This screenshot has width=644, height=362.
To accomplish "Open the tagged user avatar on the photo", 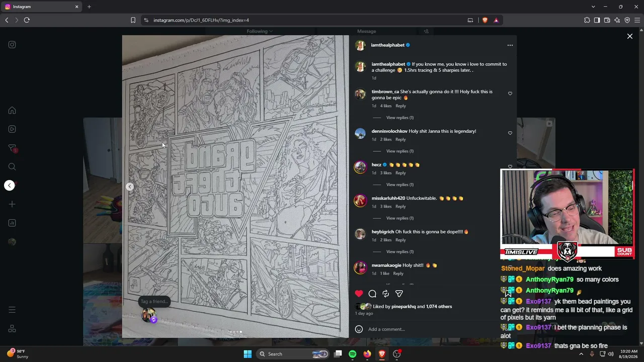I will [149, 315].
